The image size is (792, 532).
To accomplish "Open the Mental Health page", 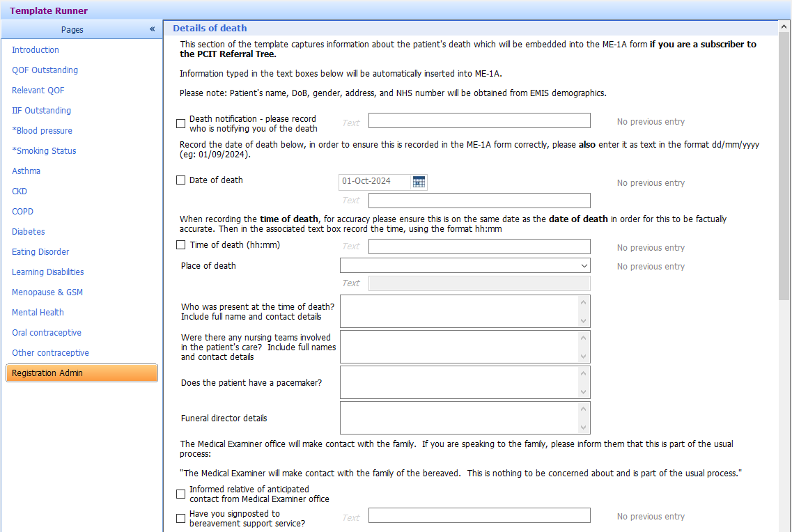I will point(38,313).
